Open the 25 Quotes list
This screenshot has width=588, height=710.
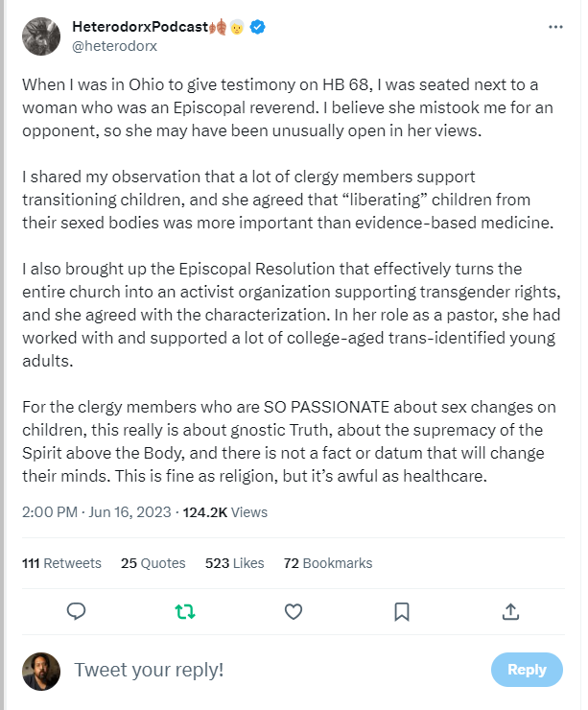[x=153, y=563]
